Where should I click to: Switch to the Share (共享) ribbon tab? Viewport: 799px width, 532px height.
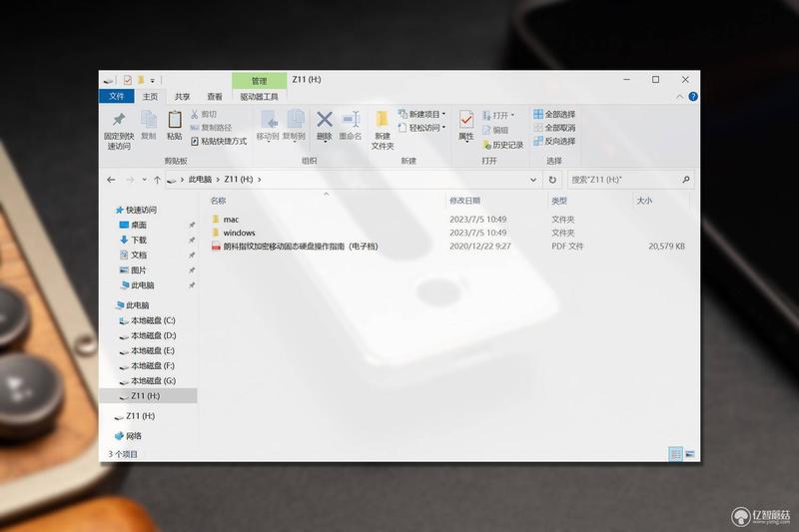click(182, 96)
